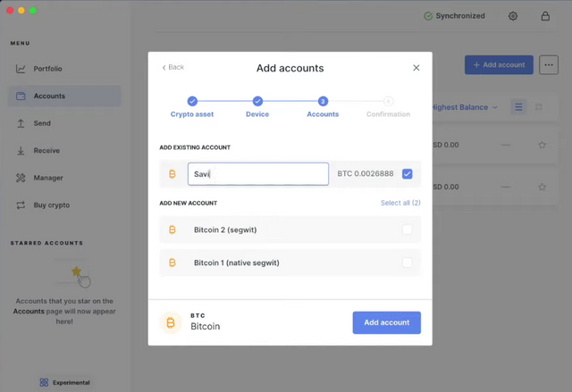Click the green macOS fullscreen button
The height and width of the screenshot is (392, 572).
33,11
